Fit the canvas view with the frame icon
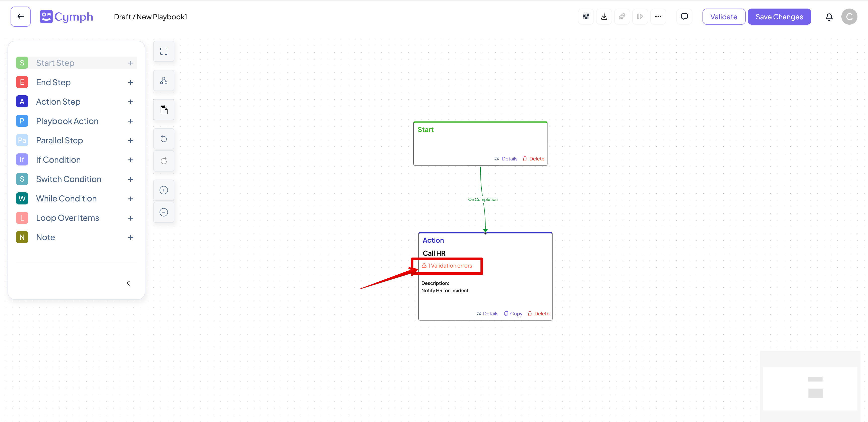The image size is (868, 422). 164,51
